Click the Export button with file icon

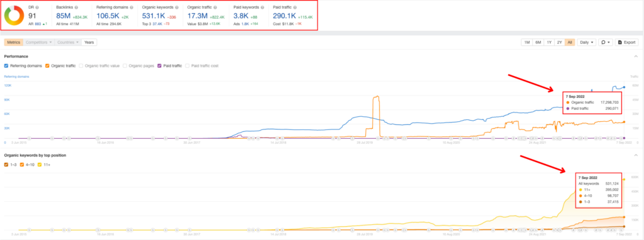[x=626, y=42]
